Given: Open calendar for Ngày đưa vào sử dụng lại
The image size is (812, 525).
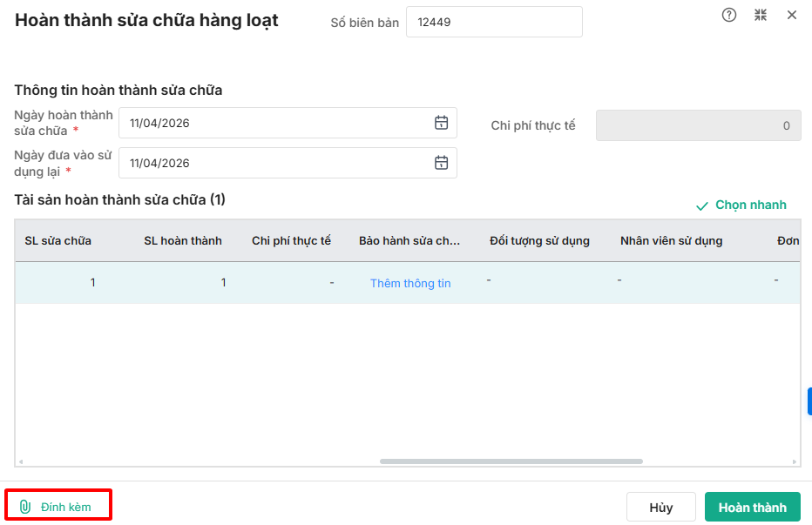Looking at the screenshot, I should pos(442,163).
